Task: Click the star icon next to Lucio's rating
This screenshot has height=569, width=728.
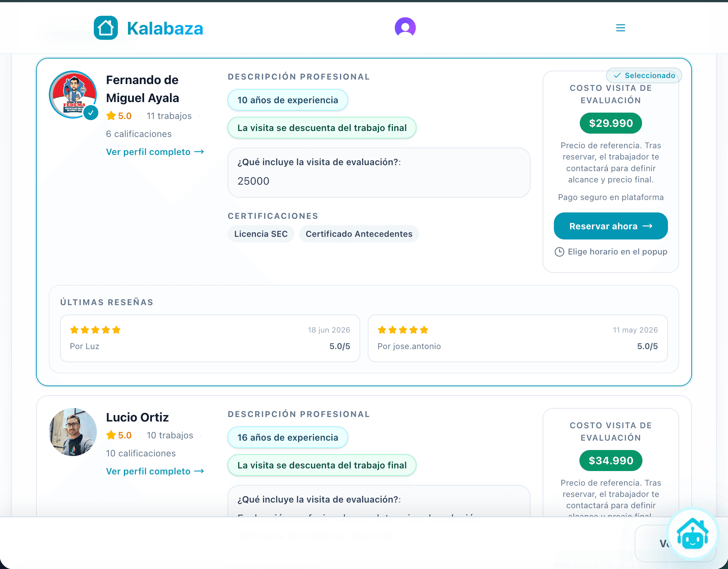Action: pos(111,435)
